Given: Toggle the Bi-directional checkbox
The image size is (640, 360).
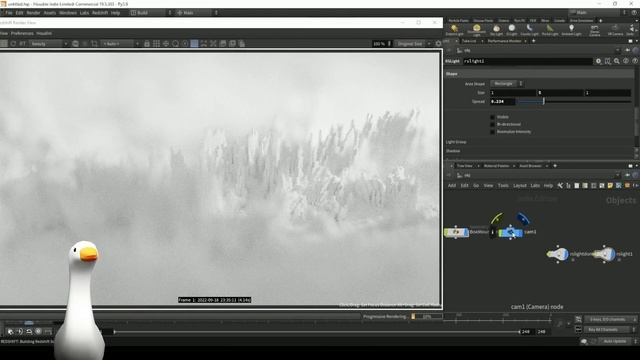Looking at the screenshot, I should 492,124.
